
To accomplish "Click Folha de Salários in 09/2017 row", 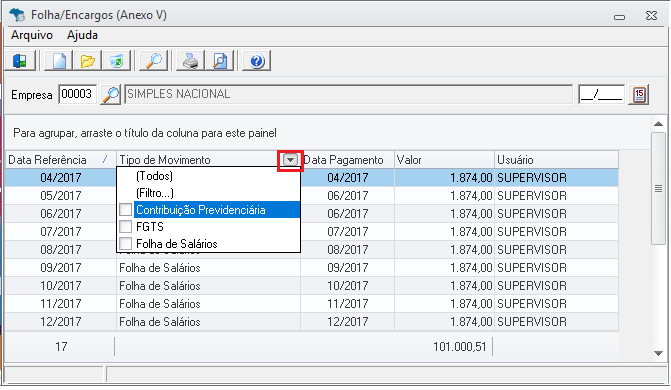I will coord(160,268).
